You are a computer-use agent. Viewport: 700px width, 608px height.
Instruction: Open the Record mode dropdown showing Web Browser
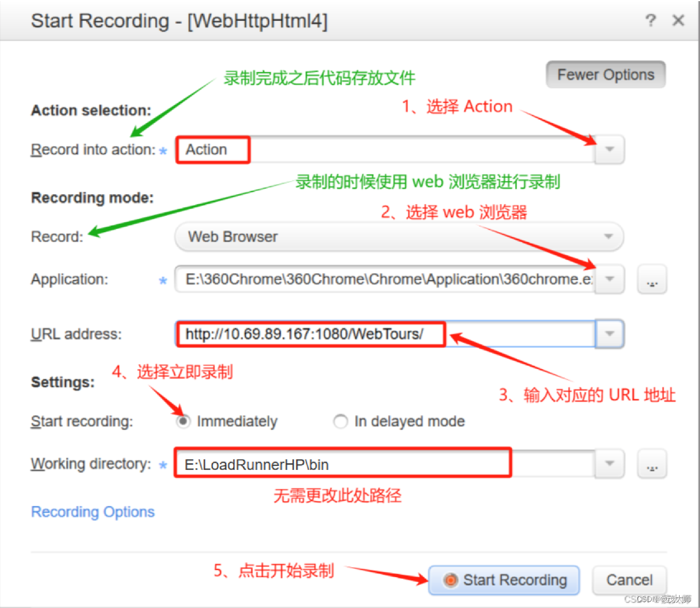pyautogui.click(x=608, y=237)
